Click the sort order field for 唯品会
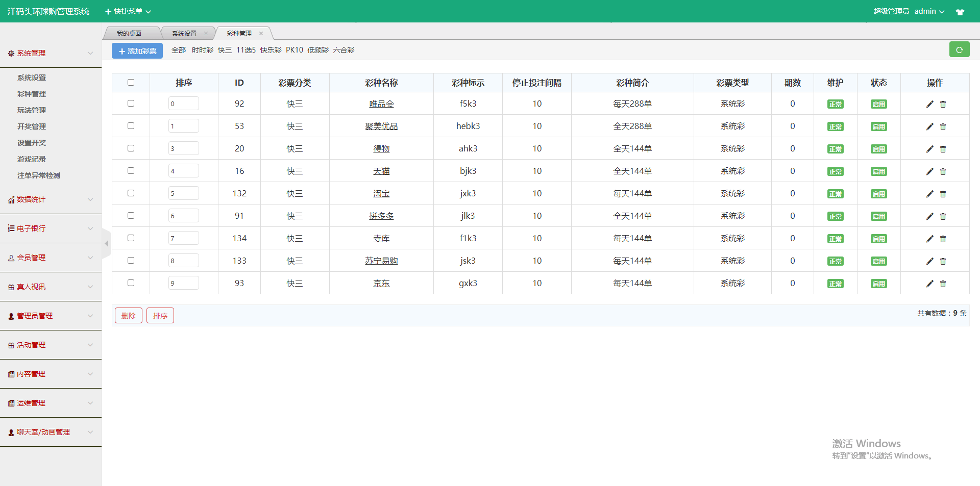980x486 pixels. pyautogui.click(x=183, y=104)
